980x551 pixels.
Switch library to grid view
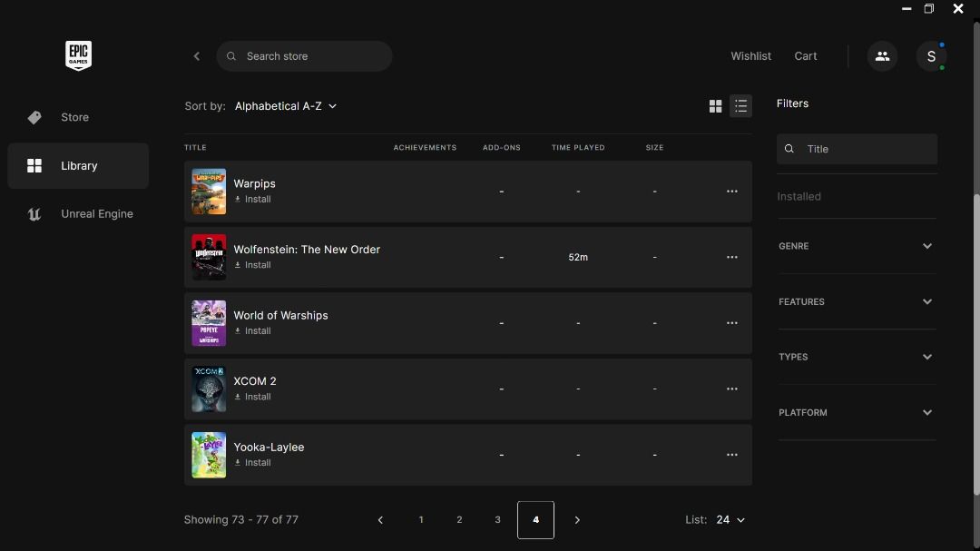(715, 106)
